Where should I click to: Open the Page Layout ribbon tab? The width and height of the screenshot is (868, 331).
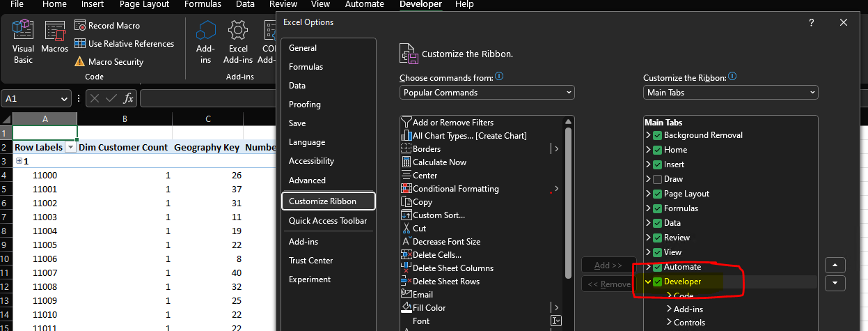click(144, 4)
